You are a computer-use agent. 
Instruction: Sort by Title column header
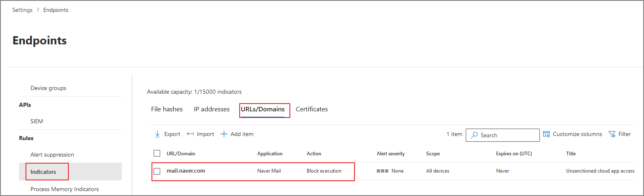(x=571, y=153)
